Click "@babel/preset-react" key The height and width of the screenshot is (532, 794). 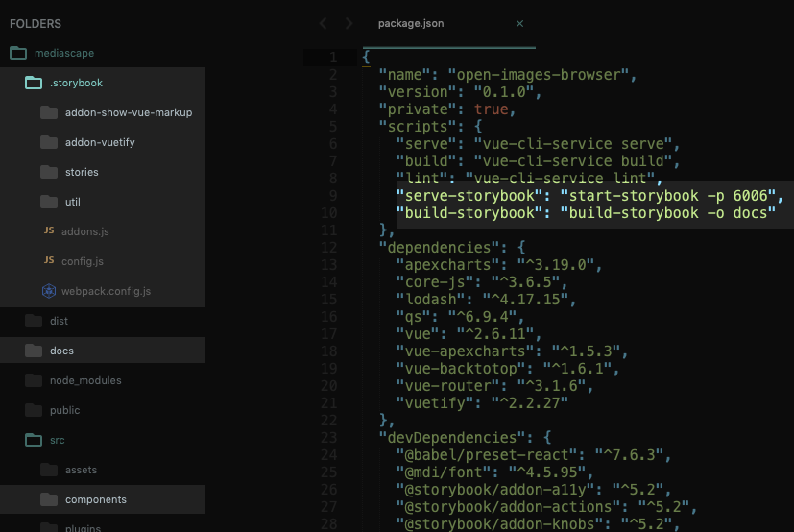pyautogui.click(x=487, y=455)
